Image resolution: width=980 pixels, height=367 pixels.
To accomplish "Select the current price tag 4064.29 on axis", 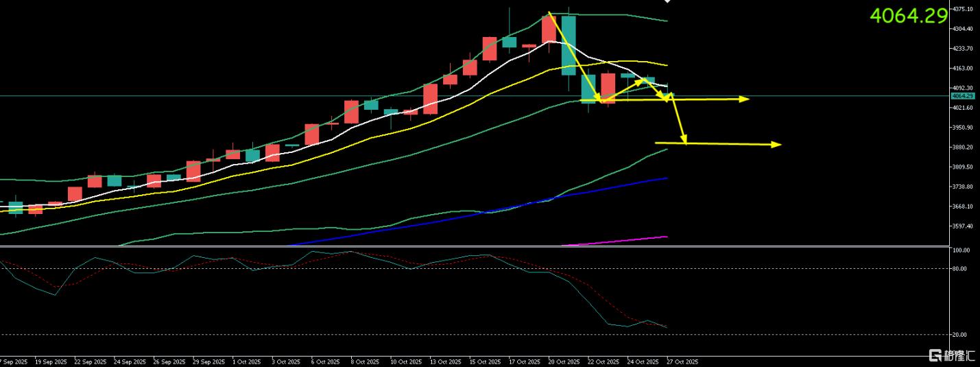I will pos(962,96).
